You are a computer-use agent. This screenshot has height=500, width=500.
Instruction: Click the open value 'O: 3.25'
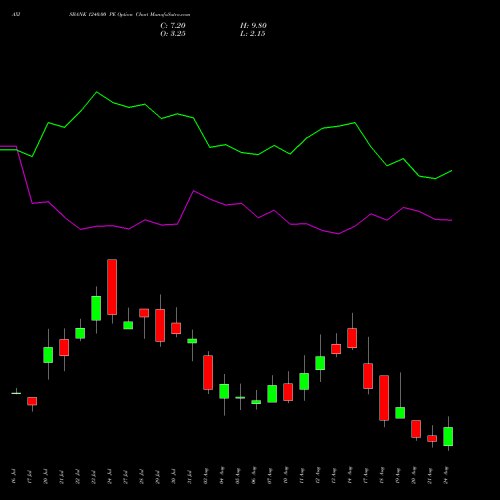173,34
